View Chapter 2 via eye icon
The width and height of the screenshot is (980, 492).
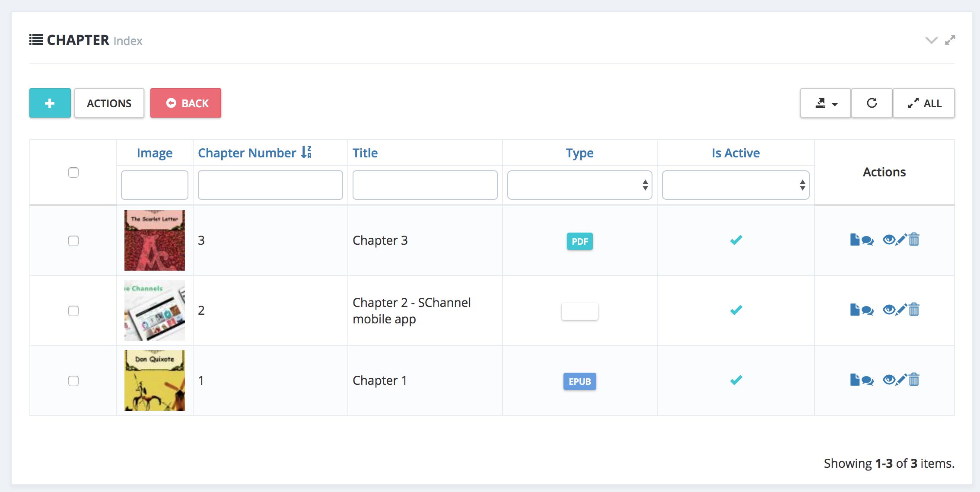coord(888,310)
